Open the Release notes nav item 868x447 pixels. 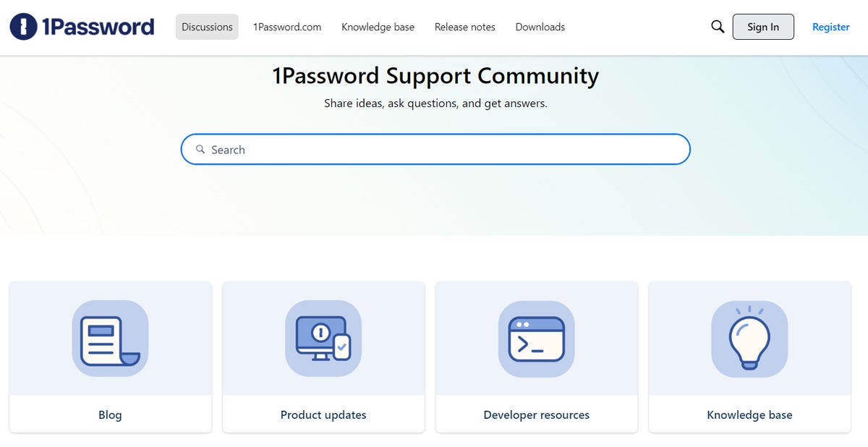pyautogui.click(x=465, y=27)
